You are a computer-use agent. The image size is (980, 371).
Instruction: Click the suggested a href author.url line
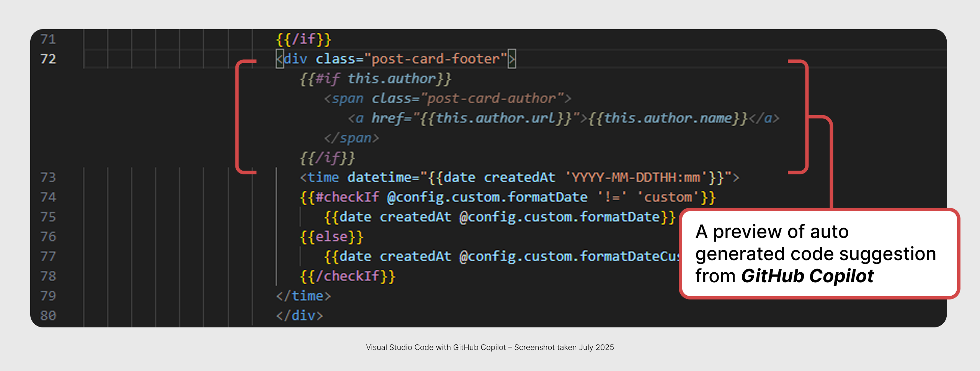pyautogui.click(x=563, y=118)
